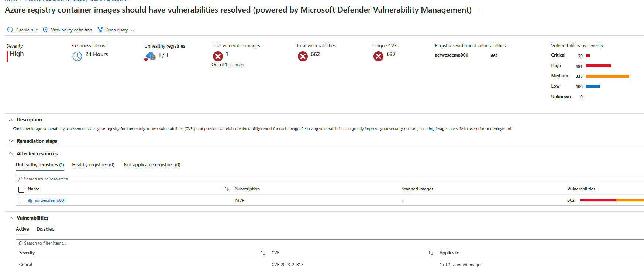Viewport: 644px width, 268px height.
Task: Click the Search azure resources field
Action: click(330, 179)
